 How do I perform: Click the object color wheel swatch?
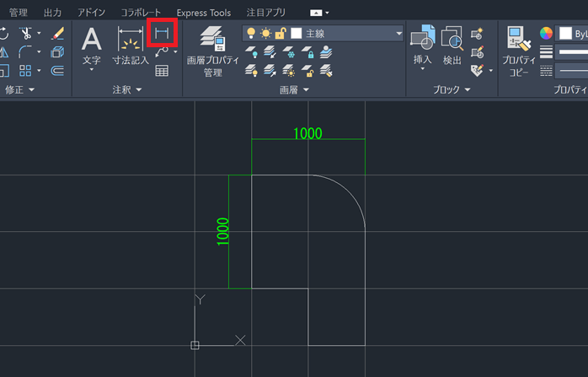tap(547, 33)
